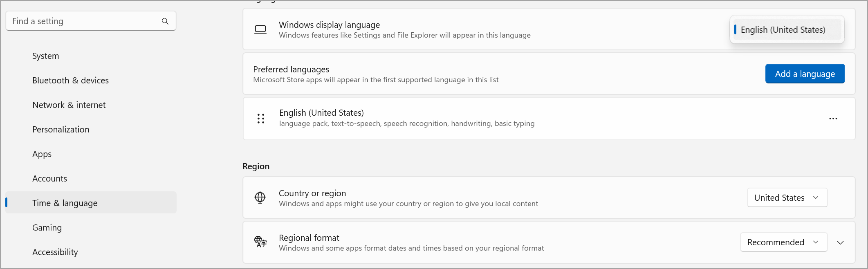868x269 pixels.
Task: Click the Find a setting search box
Action: pyautogui.click(x=82, y=21)
